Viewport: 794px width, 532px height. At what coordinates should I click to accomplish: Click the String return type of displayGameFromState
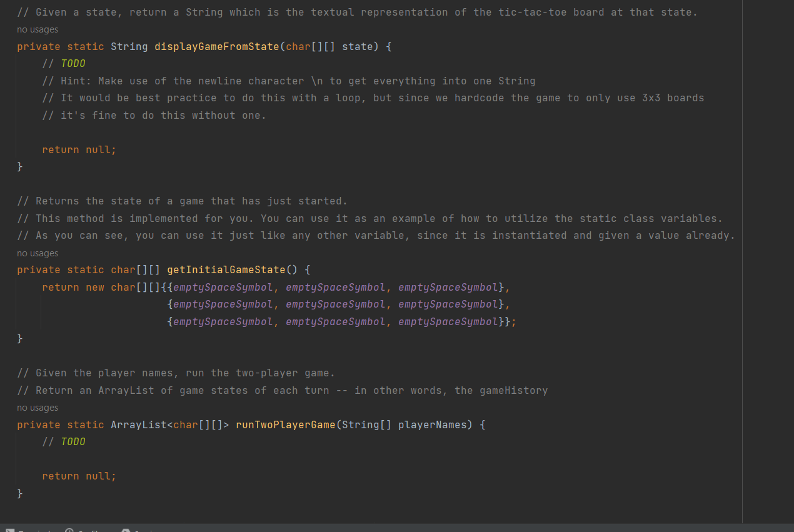click(x=129, y=46)
